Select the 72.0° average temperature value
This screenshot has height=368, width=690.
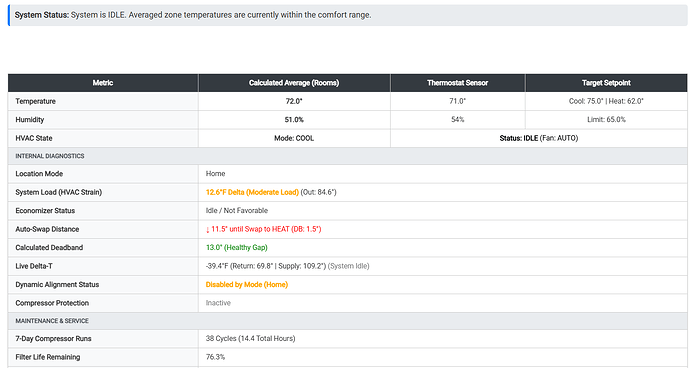tap(294, 101)
